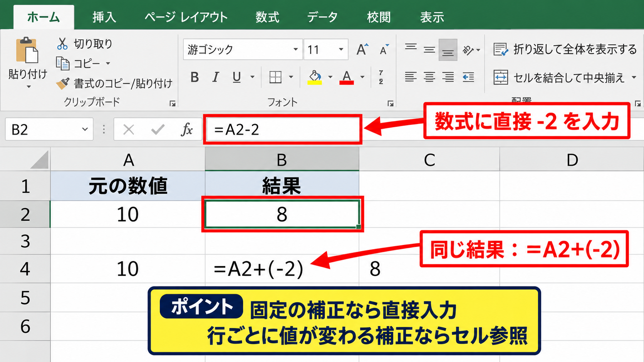Apply the red font color A
644x362 pixels.
(x=347, y=77)
